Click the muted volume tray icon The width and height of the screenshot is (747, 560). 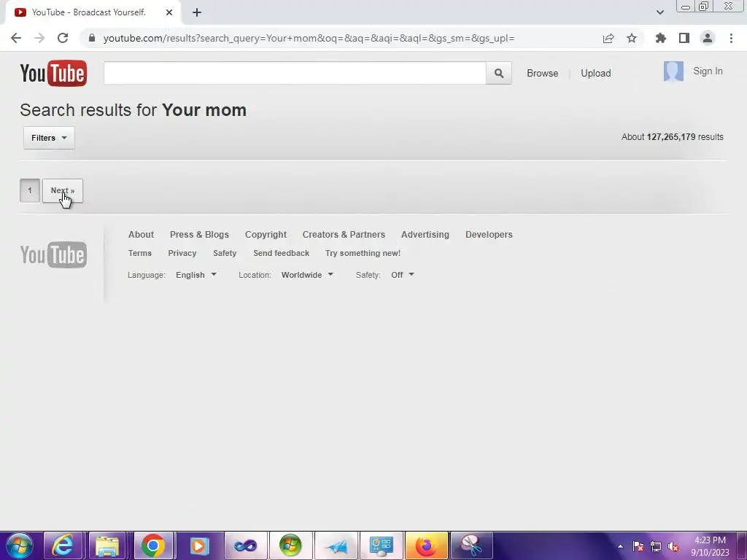click(673, 546)
